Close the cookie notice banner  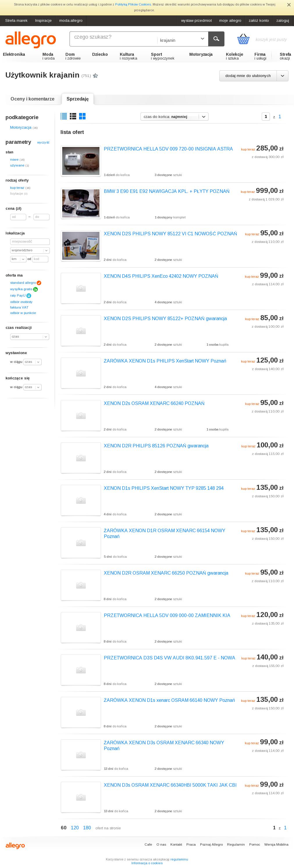coord(288,5)
